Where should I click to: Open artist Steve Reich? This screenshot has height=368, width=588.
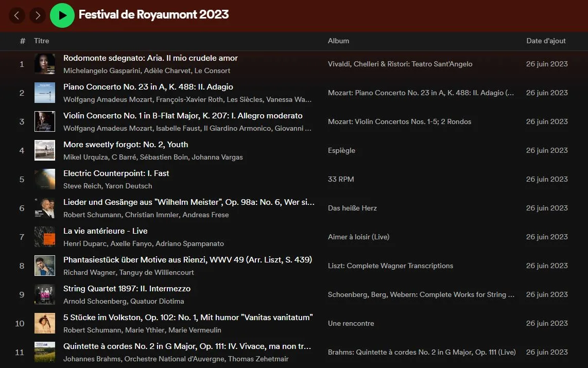click(82, 186)
